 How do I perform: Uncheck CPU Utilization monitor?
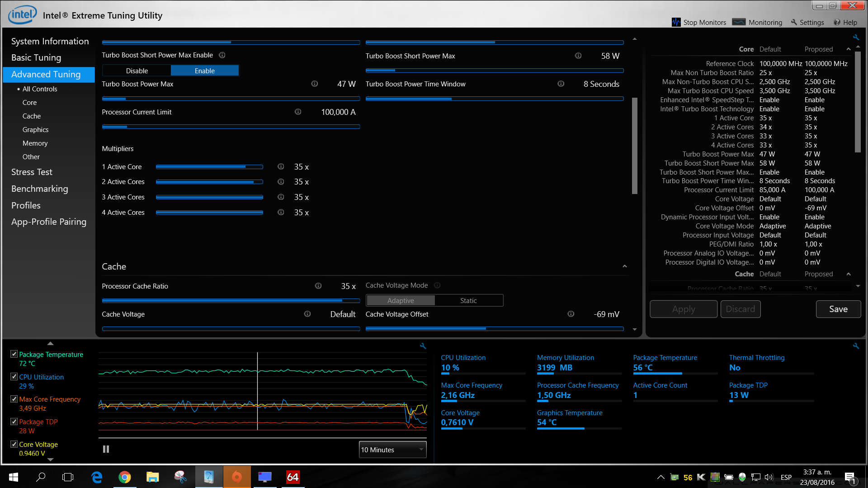click(14, 377)
